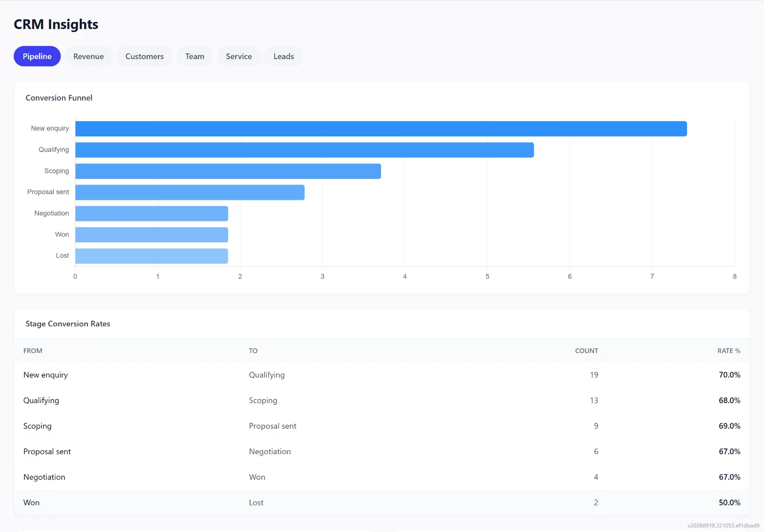Screen dimensions: 764x532
Task: Click count value 19
Action: 594,375
